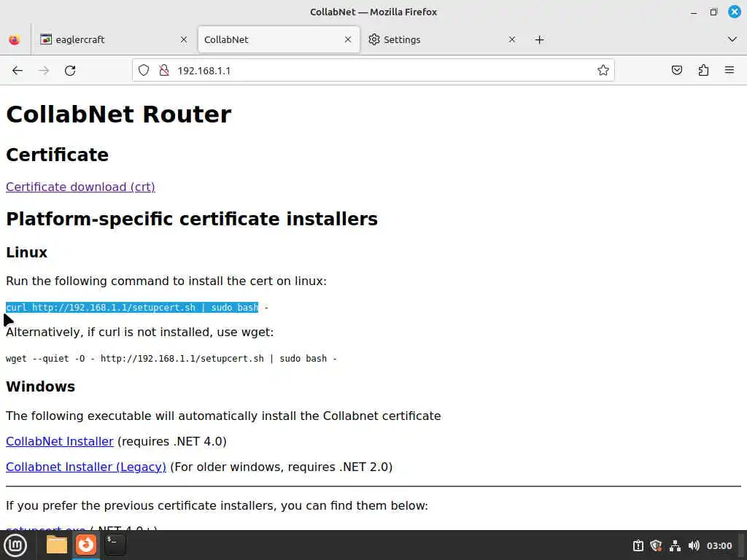Click 'The following executable will automatically install' text

click(223, 416)
